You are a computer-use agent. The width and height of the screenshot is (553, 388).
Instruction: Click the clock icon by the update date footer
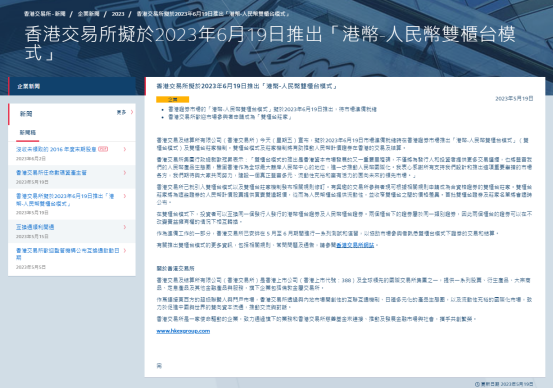[x=477, y=384]
